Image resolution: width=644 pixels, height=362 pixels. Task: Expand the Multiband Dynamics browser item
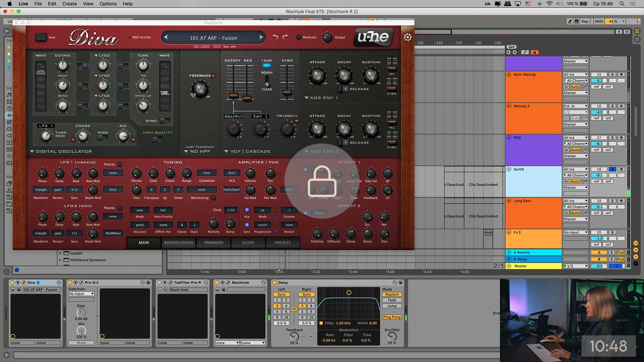click(60, 260)
